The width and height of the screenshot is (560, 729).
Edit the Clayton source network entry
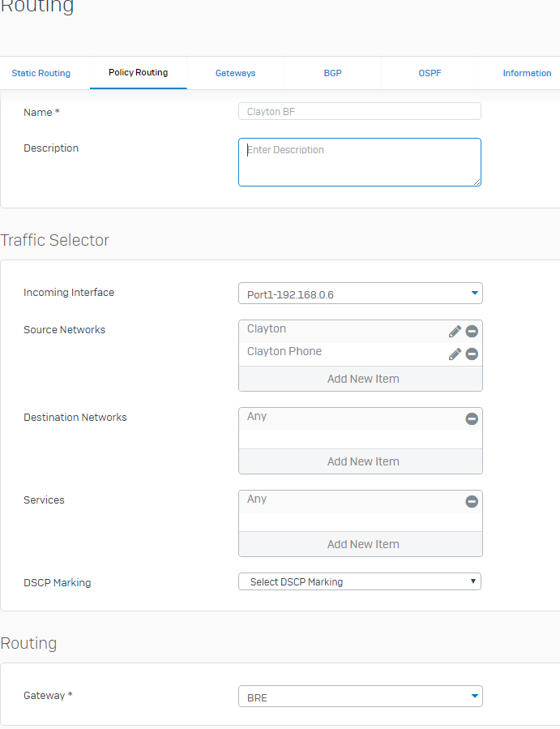(x=455, y=331)
